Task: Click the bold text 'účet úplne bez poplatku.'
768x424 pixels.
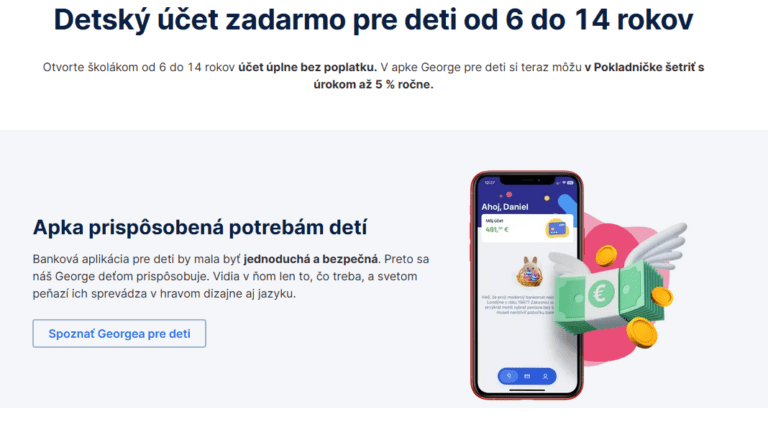Action: coord(308,67)
